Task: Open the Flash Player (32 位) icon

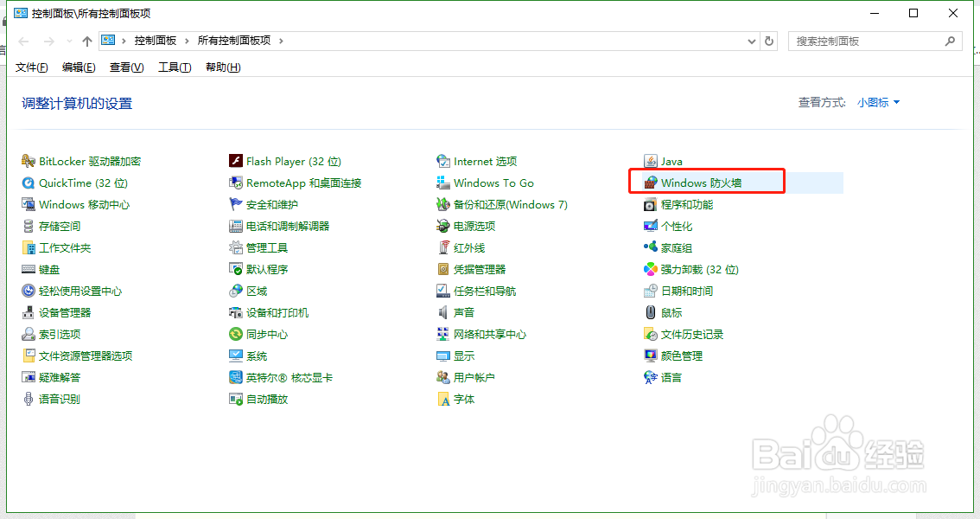Action: [x=236, y=162]
